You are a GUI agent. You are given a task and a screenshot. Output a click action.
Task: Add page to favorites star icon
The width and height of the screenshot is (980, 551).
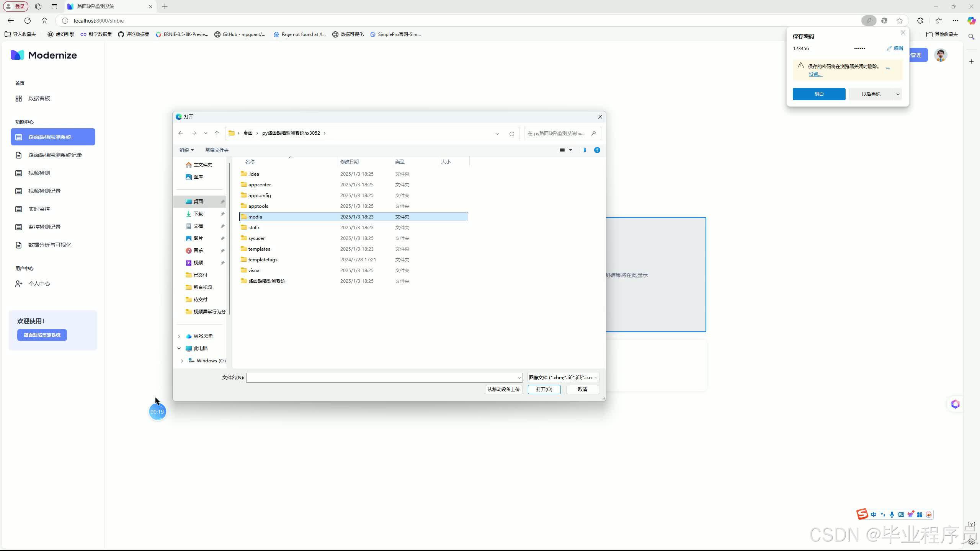pos(899,21)
